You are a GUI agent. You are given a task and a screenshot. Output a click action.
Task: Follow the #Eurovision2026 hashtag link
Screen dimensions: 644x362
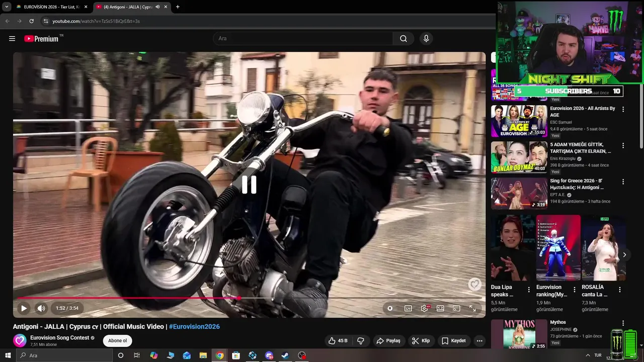[x=194, y=327]
